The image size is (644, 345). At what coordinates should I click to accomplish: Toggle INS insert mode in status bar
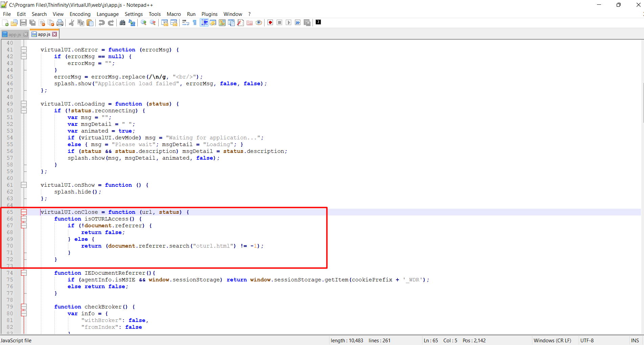[x=635, y=341]
